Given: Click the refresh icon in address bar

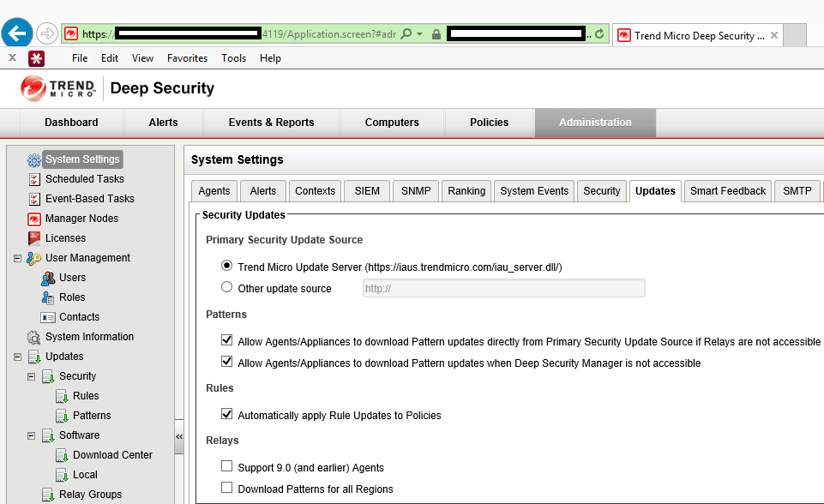Looking at the screenshot, I should coord(599,34).
